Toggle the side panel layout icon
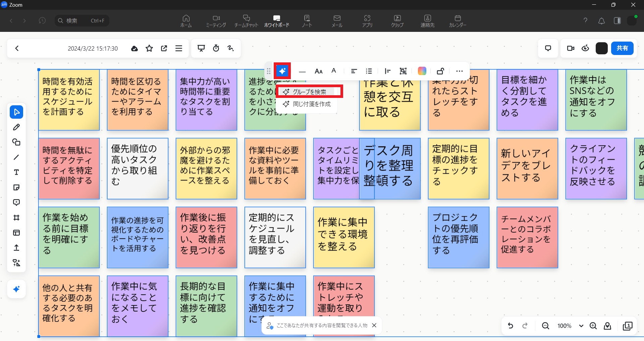644x341 pixels. pyautogui.click(x=617, y=21)
